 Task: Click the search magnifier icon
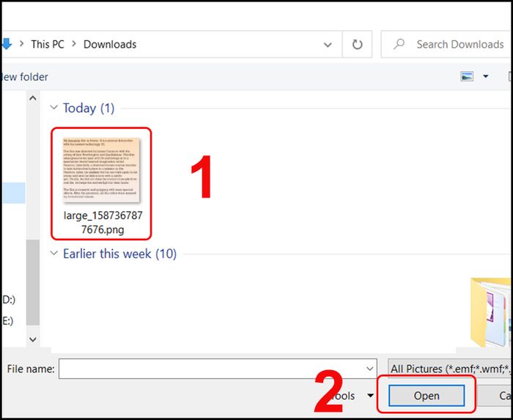pos(399,44)
